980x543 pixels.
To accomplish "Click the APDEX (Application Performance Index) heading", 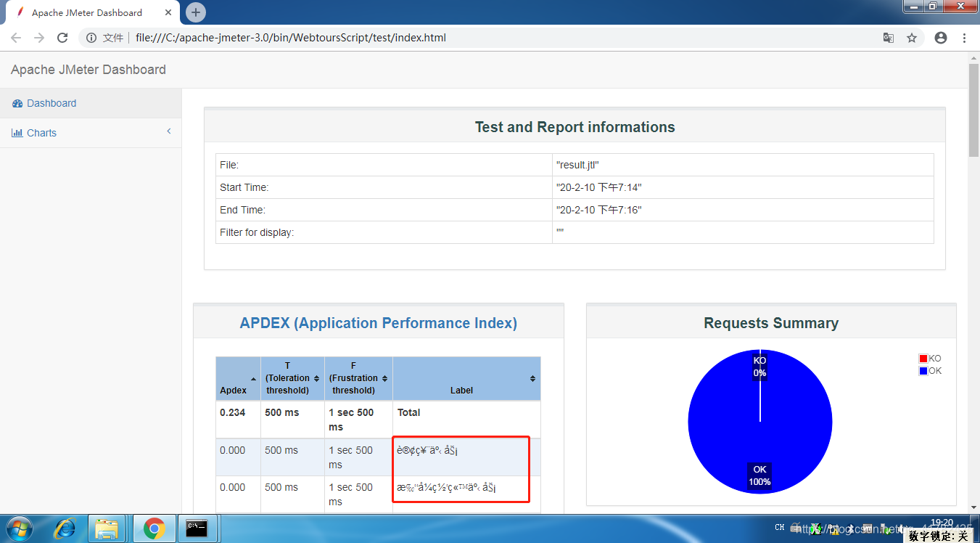I will (378, 323).
